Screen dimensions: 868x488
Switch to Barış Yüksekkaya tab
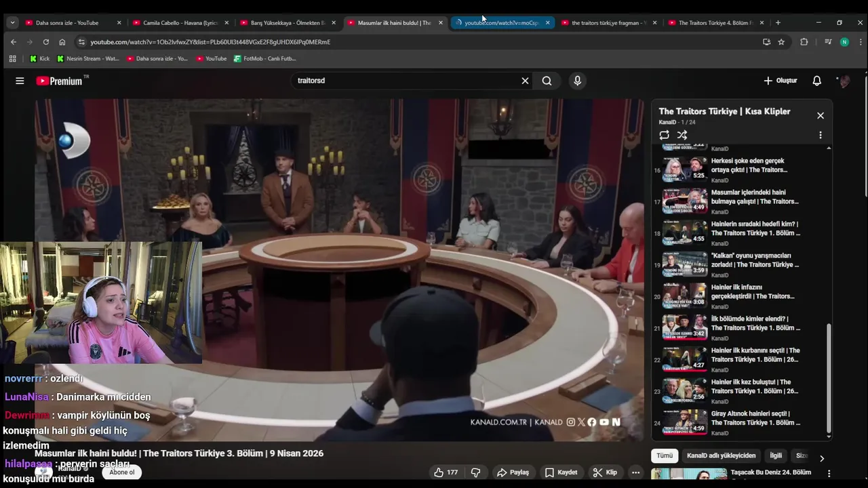pyautogui.click(x=288, y=22)
